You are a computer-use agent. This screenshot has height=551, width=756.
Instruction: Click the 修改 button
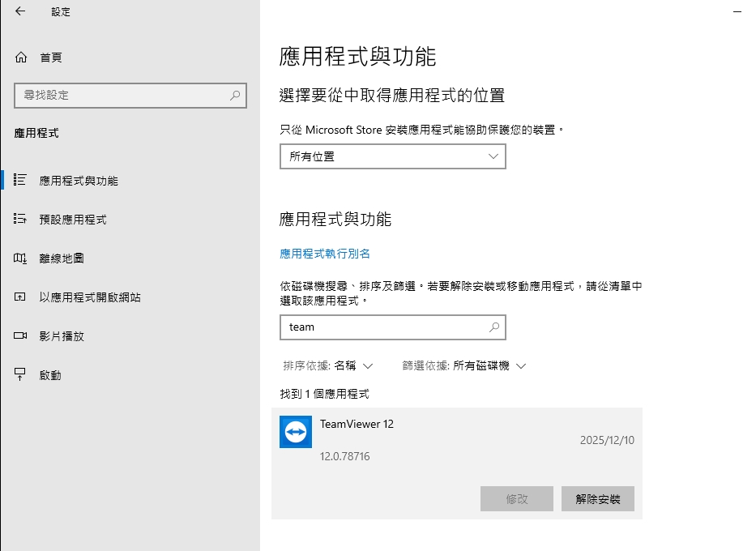[x=516, y=499]
